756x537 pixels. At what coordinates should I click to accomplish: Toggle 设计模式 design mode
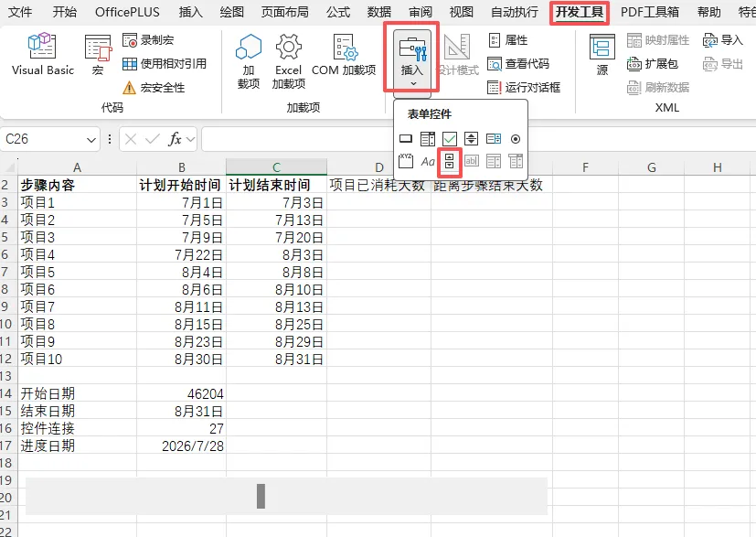(x=457, y=54)
